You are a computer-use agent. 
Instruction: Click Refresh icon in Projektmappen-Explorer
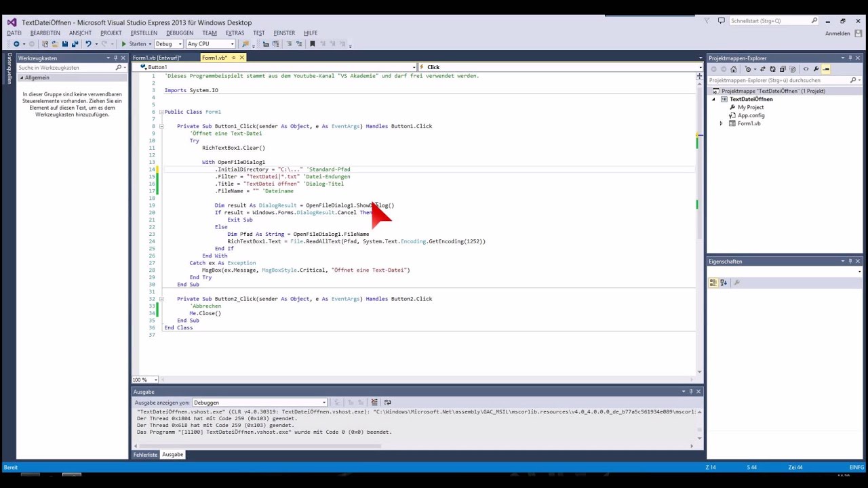(772, 69)
